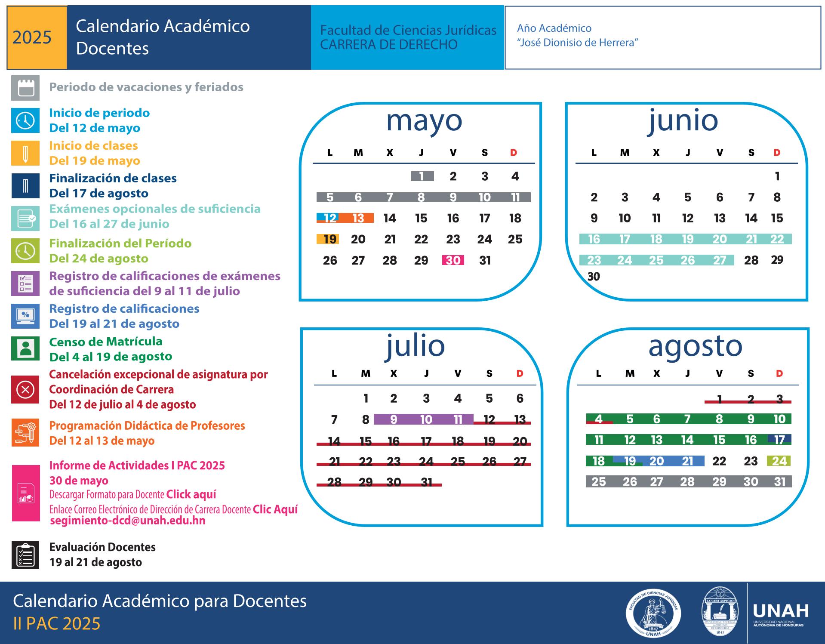Click the segimiento-dcd@unah.edu.hn email address

pos(128,521)
